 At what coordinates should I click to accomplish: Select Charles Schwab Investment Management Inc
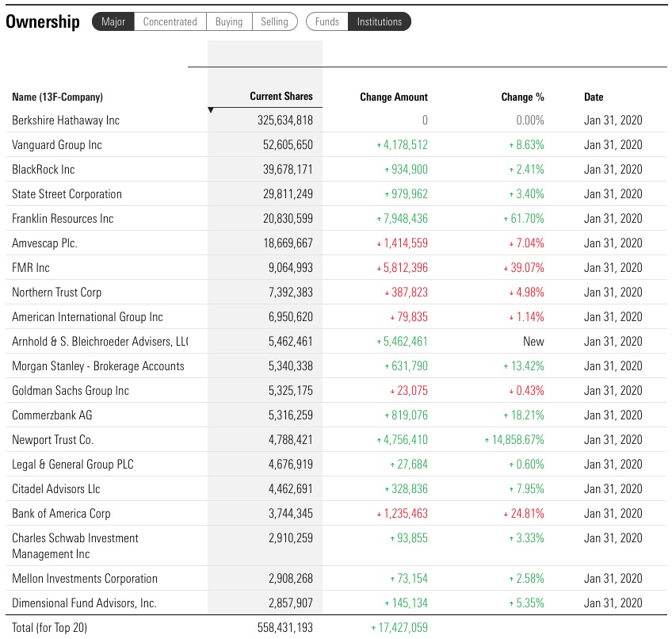click(x=75, y=545)
